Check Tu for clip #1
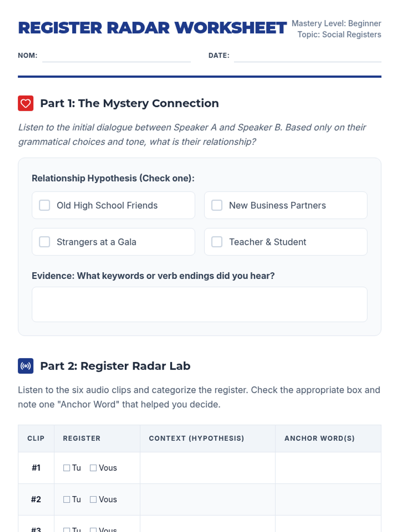Viewport: 399px width, 532px height. coord(66,468)
